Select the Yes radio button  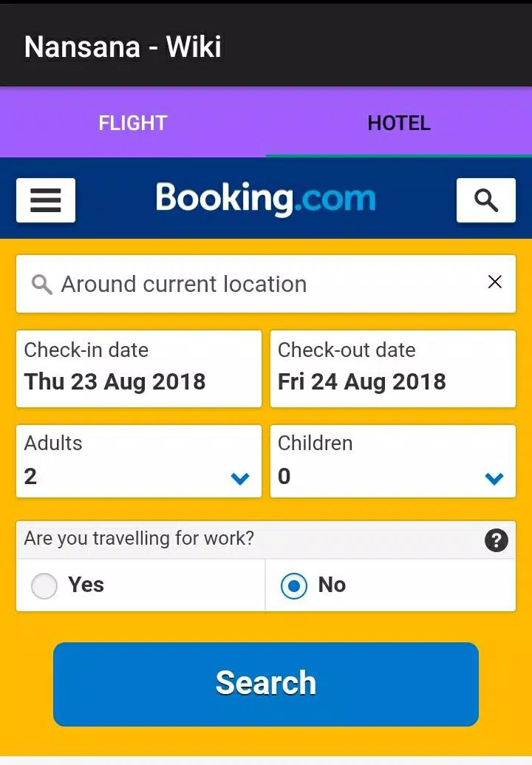(x=44, y=587)
